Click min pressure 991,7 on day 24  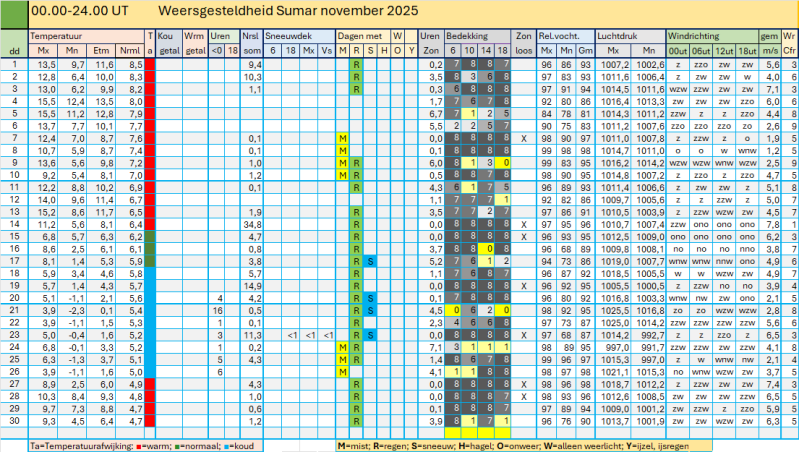coord(649,348)
